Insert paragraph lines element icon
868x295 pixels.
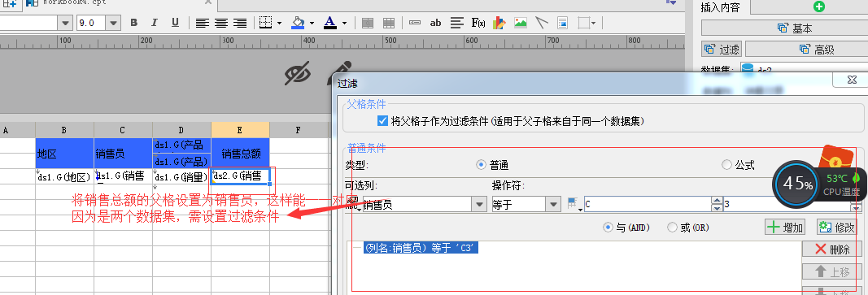click(456, 23)
